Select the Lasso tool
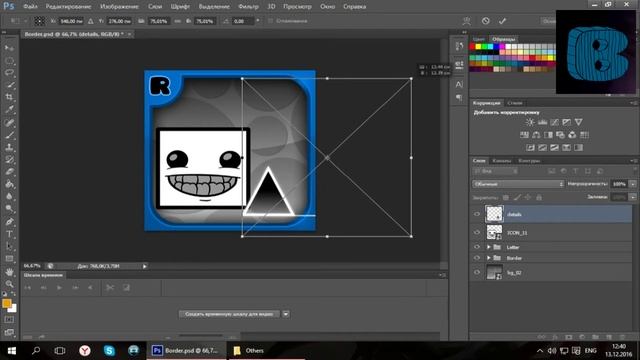The height and width of the screenshot is (360, 640). [9, 73]
